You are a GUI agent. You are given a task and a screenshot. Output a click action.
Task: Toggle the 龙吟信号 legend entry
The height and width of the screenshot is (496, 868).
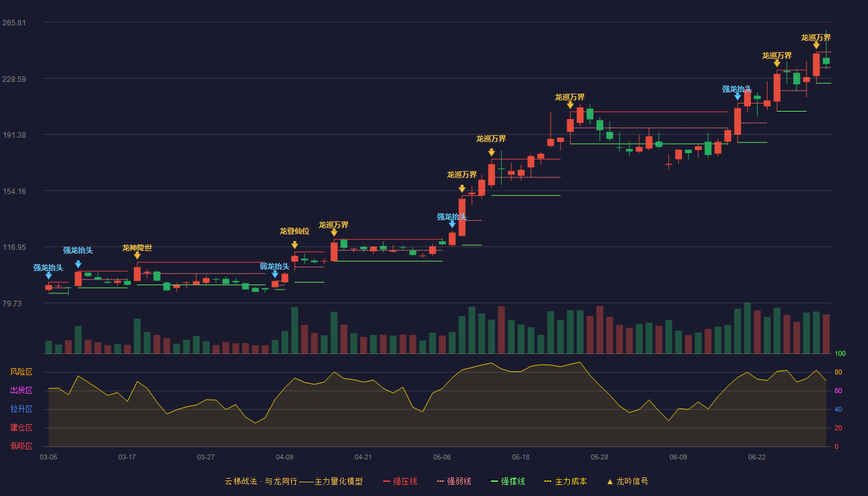(x=627, y=481)
